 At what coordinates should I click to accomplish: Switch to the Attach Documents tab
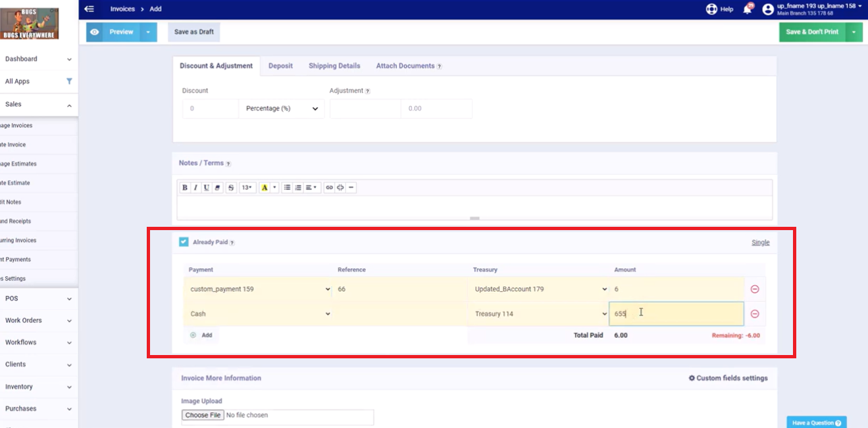tap(409, 66)
